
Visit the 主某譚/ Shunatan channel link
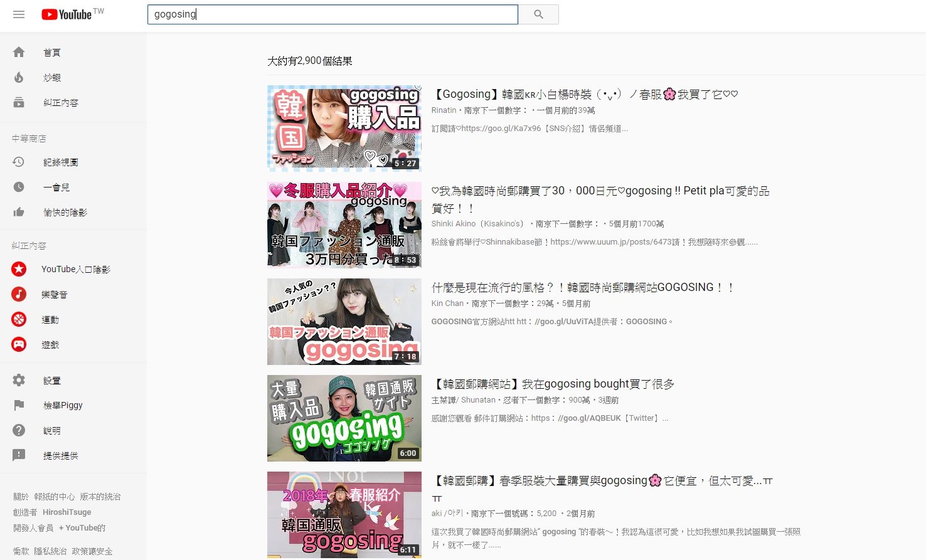coord(464,400)
